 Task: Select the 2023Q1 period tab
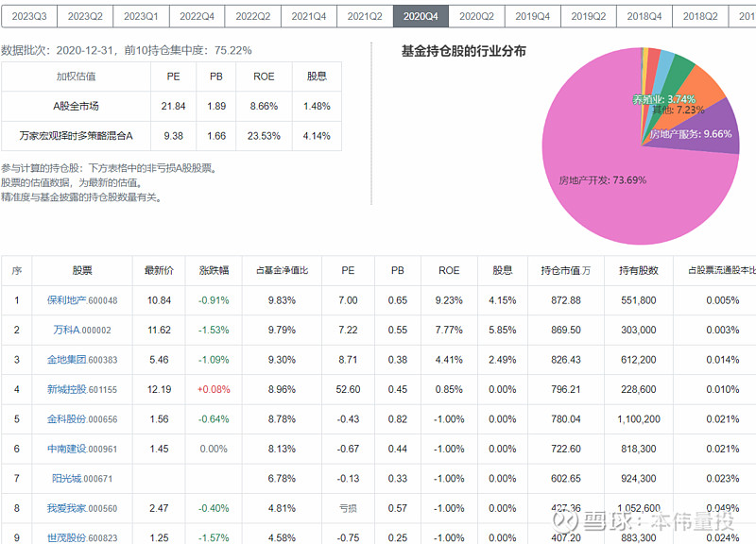[x=141, y=16]
